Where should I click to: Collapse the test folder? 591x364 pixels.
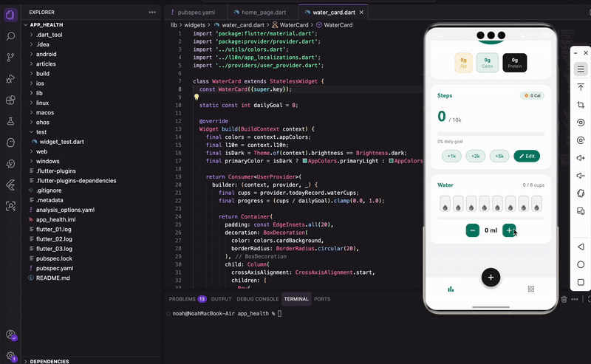pyautogui.click(x=41, y=131)
